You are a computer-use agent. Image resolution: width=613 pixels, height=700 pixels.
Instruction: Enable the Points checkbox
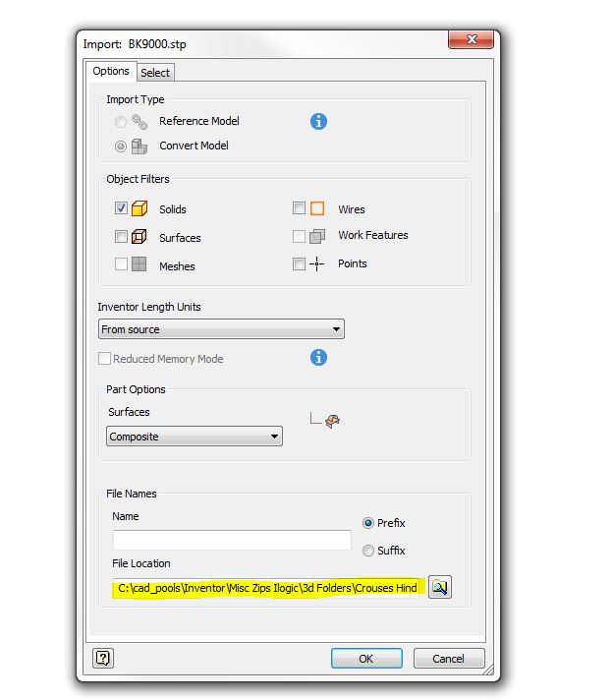click(x=299, y=263)
